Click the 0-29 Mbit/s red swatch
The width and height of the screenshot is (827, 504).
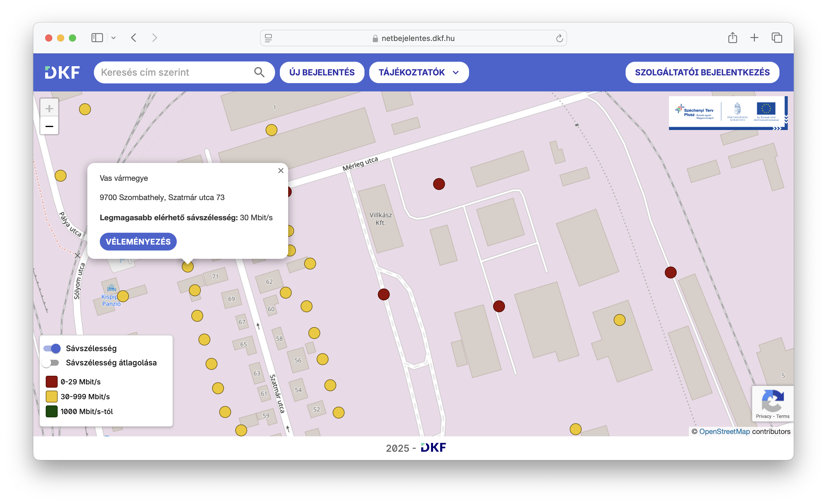pyautogui.click(x=51, y=382)
